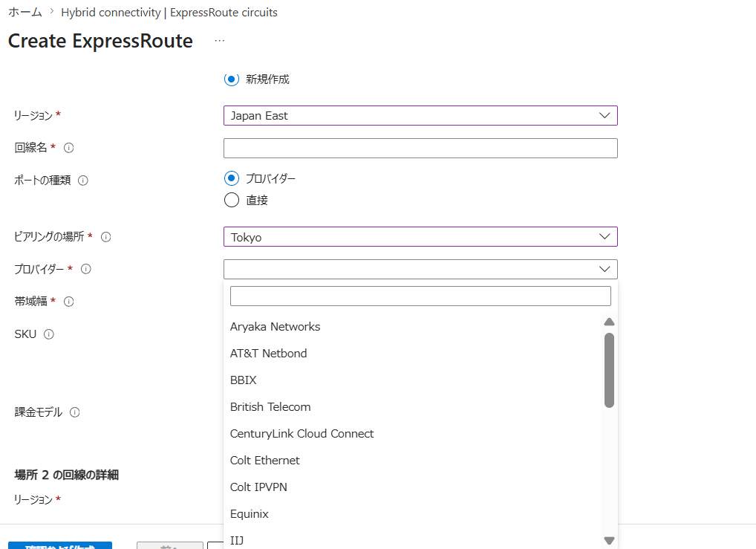Click info icon beside ポートの種類 label
This screenshot has width=756, height=549.
click(83, 181)
